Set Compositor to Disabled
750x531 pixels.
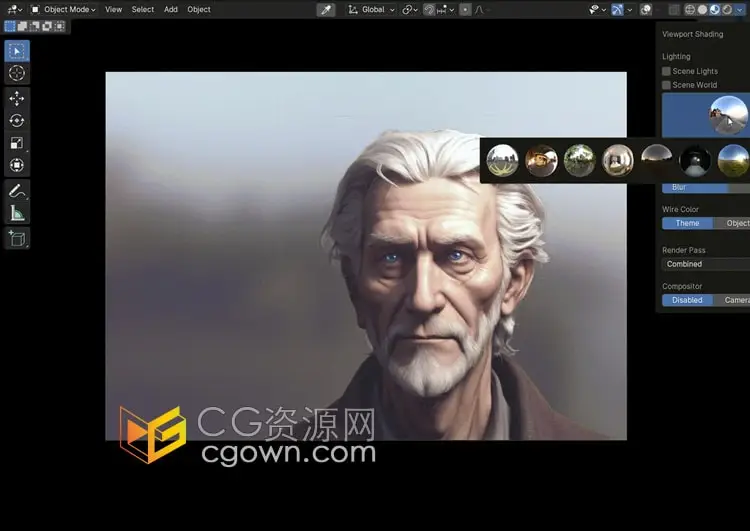(x=687, y=300)
